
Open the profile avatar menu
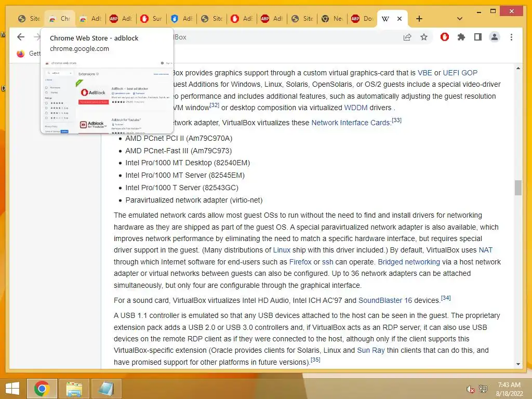[495, 37]
